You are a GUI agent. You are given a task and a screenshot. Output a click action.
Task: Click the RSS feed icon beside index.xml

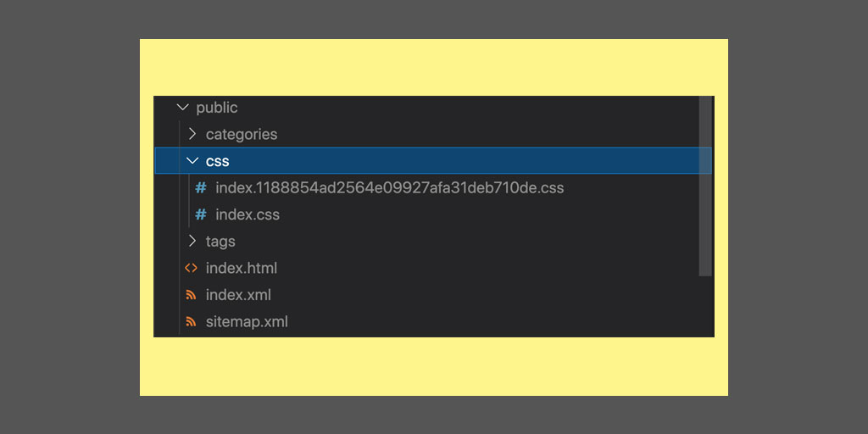192,296
